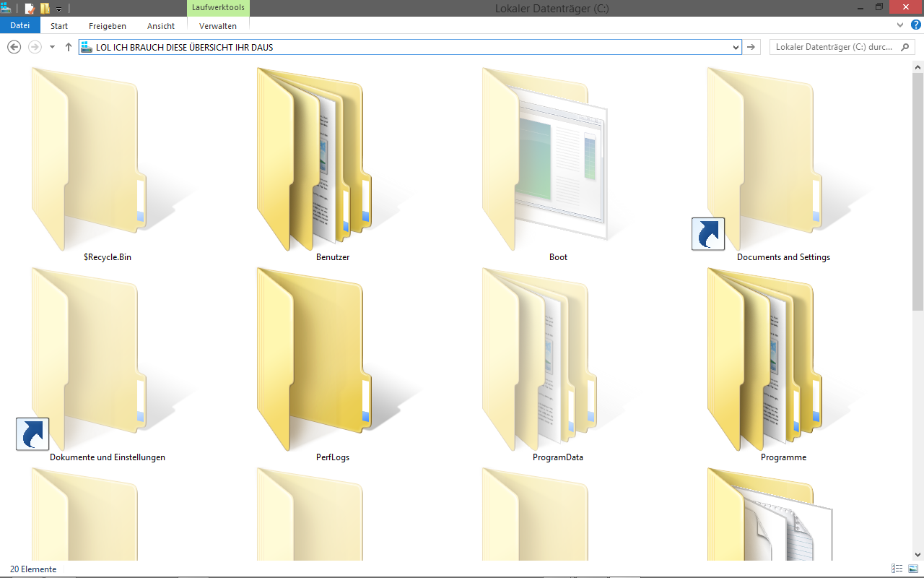Open the Datei menu
The width and height of the screenshot is (924, 578).
tap(20, 25)
